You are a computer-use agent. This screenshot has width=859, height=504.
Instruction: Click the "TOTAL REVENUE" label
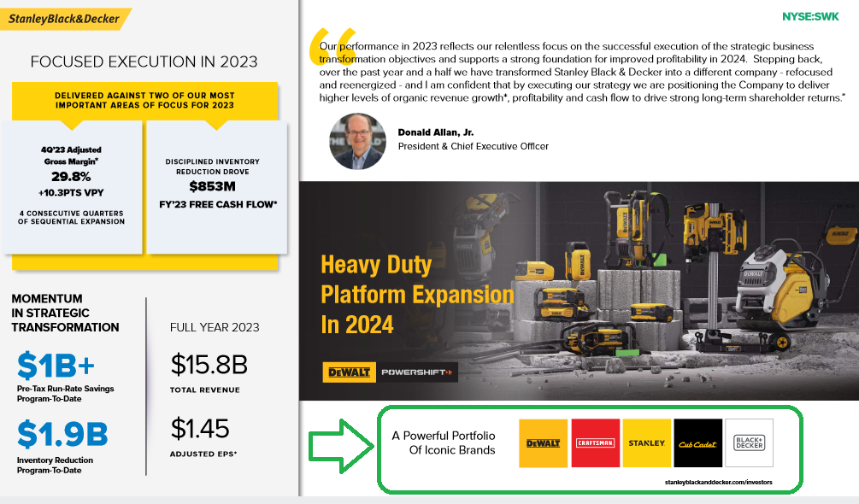pos(205,390)
